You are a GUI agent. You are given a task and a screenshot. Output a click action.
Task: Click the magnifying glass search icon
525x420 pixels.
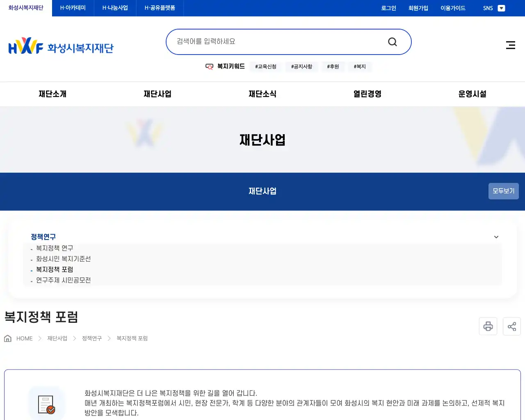coord(392,41)
